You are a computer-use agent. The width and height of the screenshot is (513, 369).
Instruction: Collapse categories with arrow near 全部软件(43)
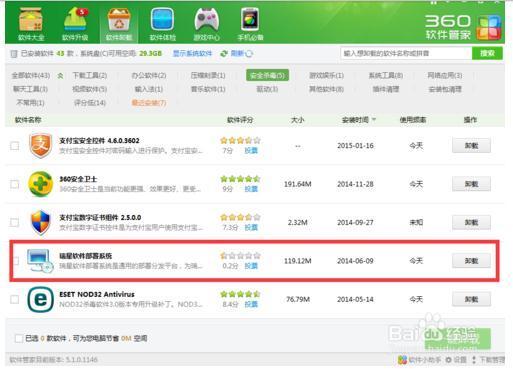point(60,76)
